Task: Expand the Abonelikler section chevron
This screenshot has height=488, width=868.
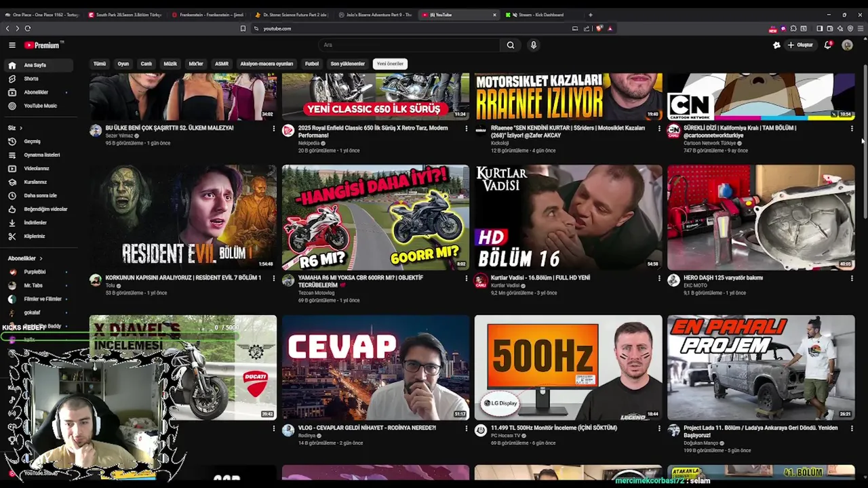Action: coord(41,258)
